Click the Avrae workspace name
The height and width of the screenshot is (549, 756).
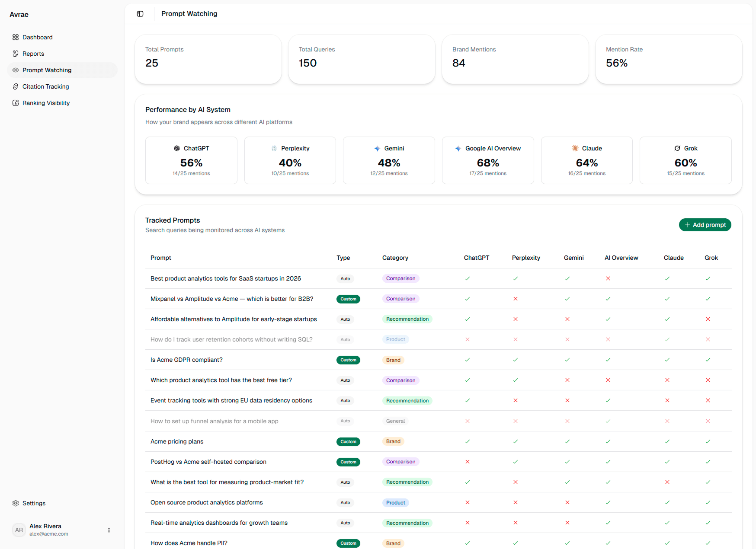(19, 14)
